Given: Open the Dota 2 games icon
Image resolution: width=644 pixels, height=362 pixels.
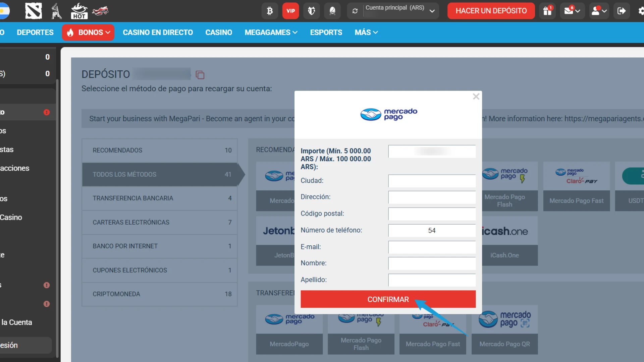Looking at the screenshot, I should click(x=34, y=11).
